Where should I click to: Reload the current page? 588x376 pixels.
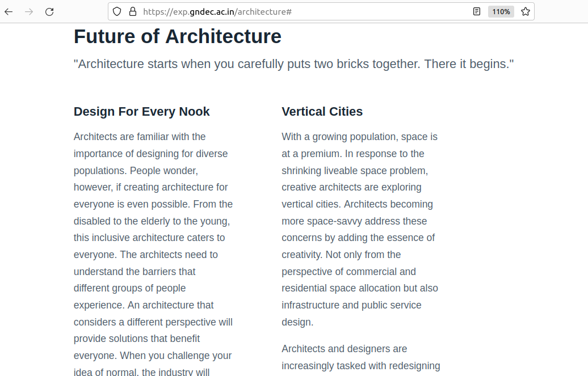click(49, 11)
